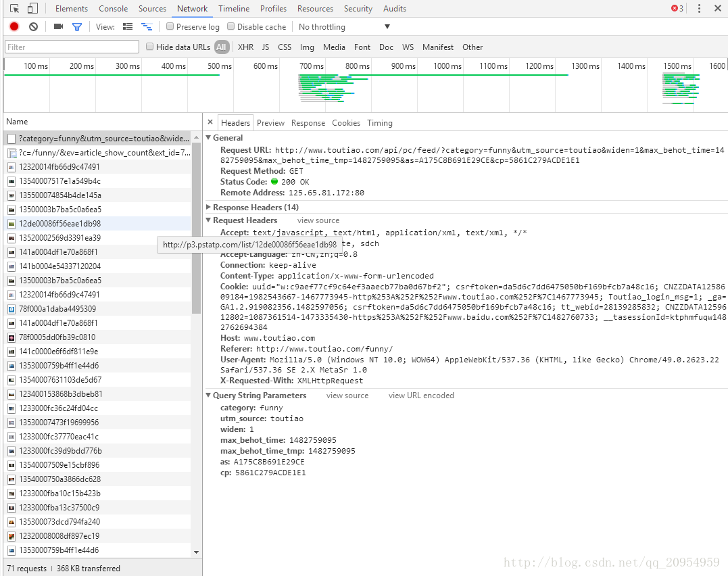
Task: Filter requests by JS type
Action: pos(266,47)
